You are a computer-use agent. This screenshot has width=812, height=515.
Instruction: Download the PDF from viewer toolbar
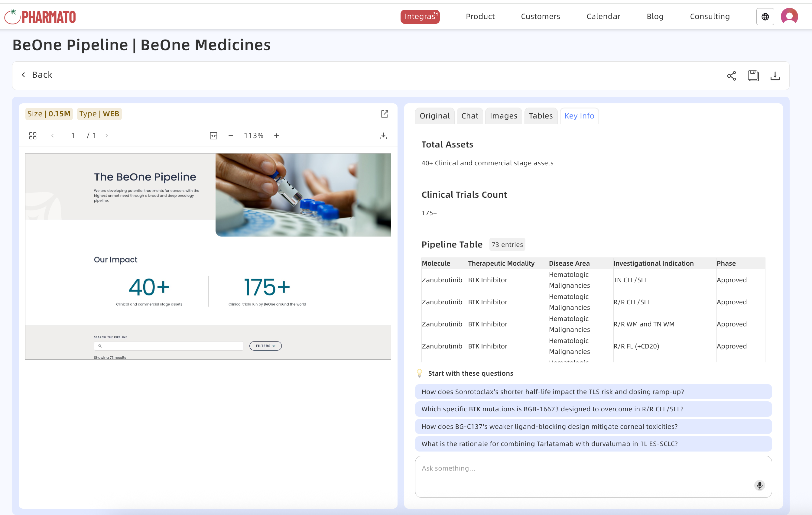[383, 135]
